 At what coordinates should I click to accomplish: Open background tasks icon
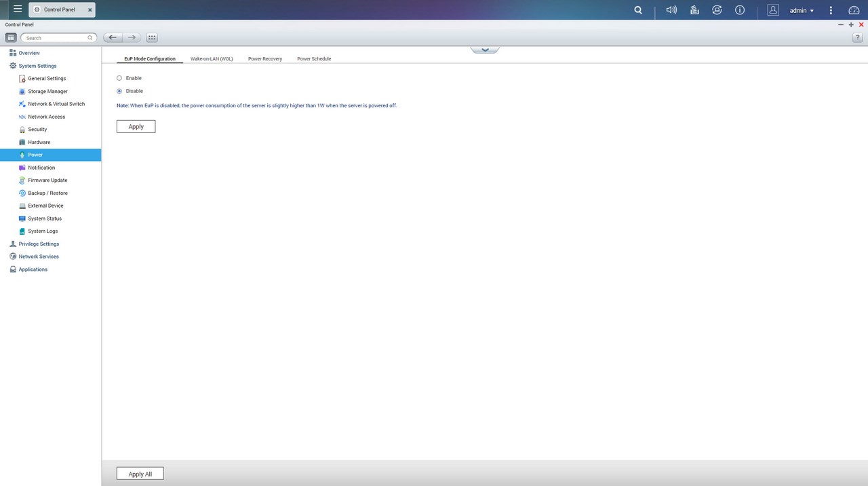[694, 10]
